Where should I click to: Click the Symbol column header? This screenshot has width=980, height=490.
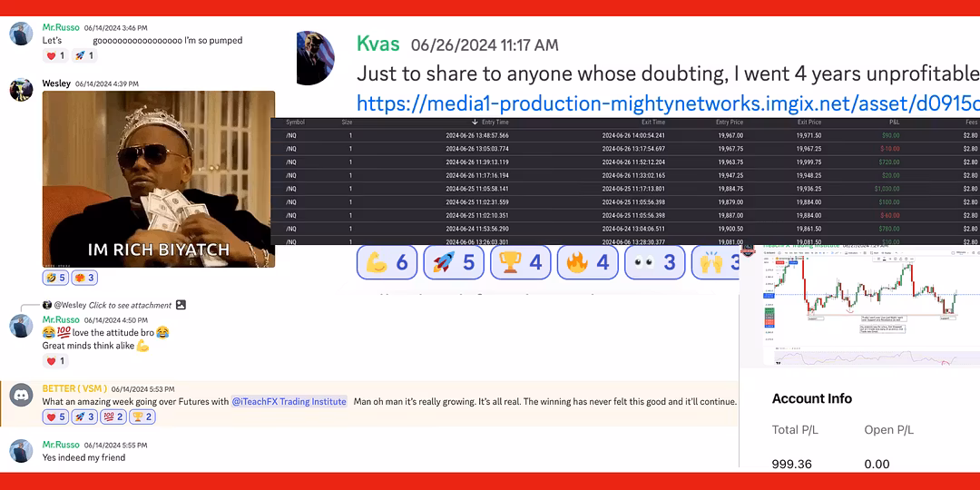[x=295, y=122]
